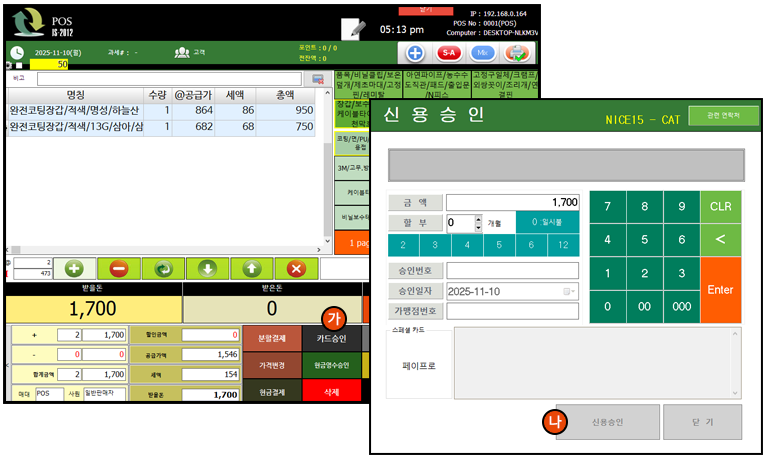766x461 pixels.
Task: Select 4-month installment option
Action: (x=467, y=245)
